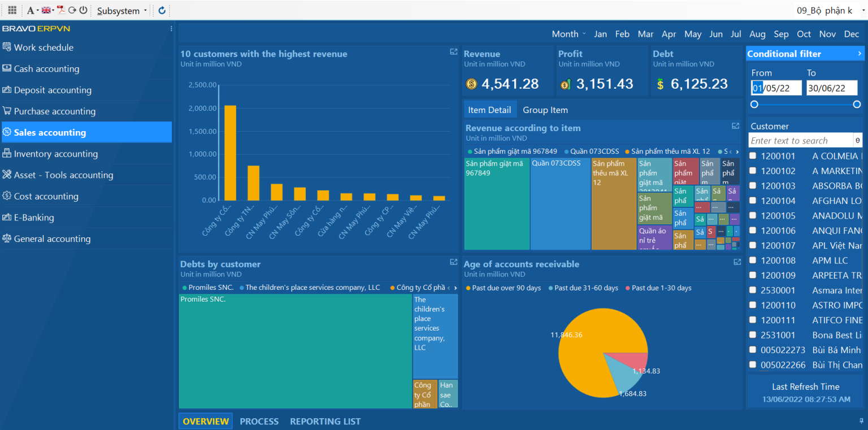Click the customer search text field

[x=800, y=141]
